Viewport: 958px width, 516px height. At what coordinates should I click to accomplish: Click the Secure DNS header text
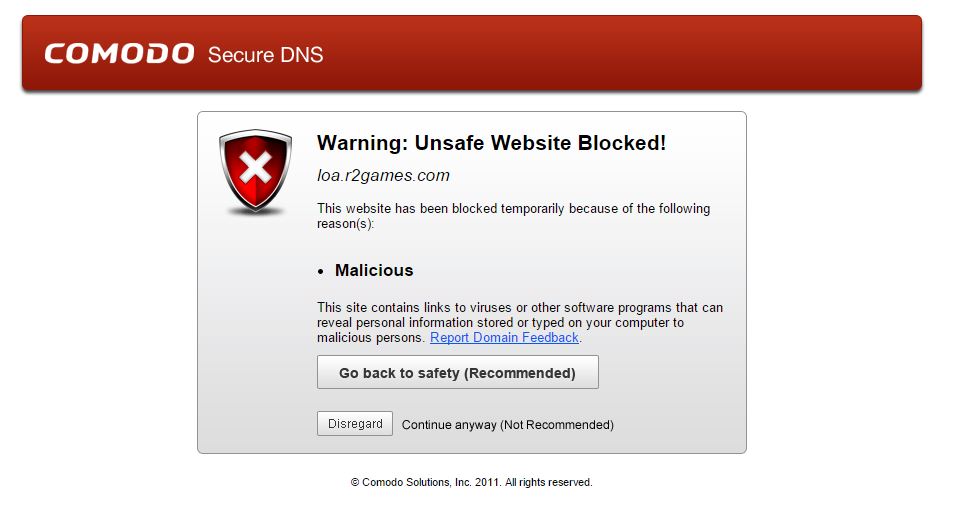[265, 55]
